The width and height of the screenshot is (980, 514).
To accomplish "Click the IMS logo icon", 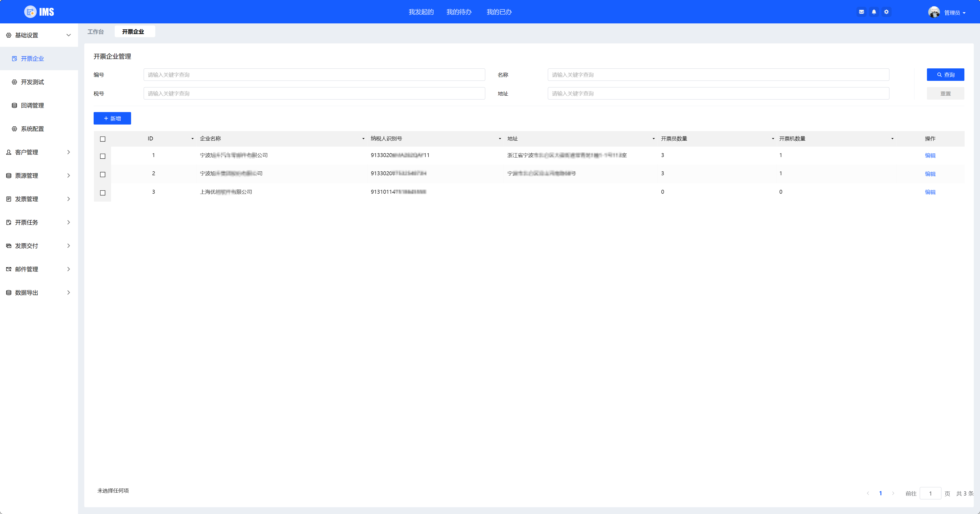I will click(x=30, y=12).
